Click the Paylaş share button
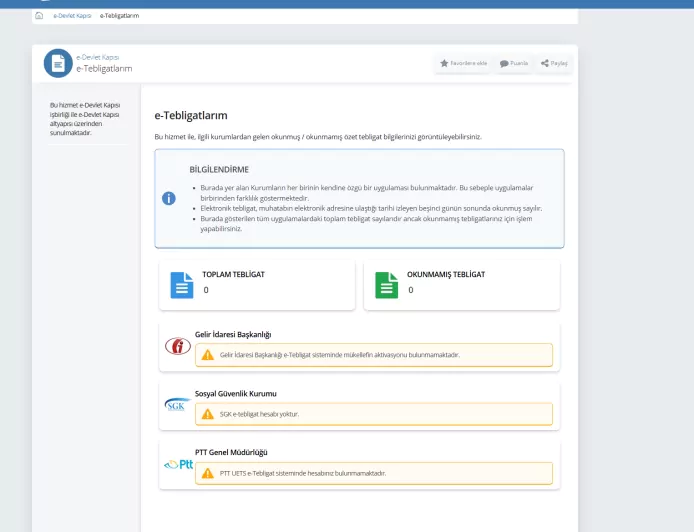Screen dimensions: 694x532 [554, 63]
